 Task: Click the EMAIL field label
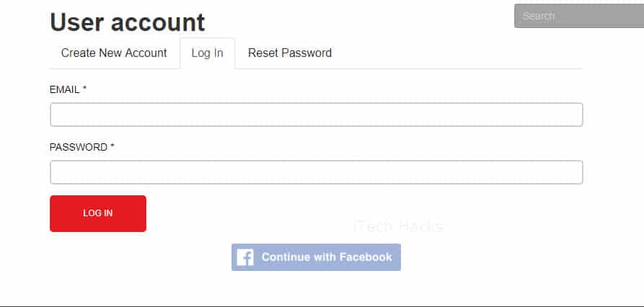coord(64,89)
